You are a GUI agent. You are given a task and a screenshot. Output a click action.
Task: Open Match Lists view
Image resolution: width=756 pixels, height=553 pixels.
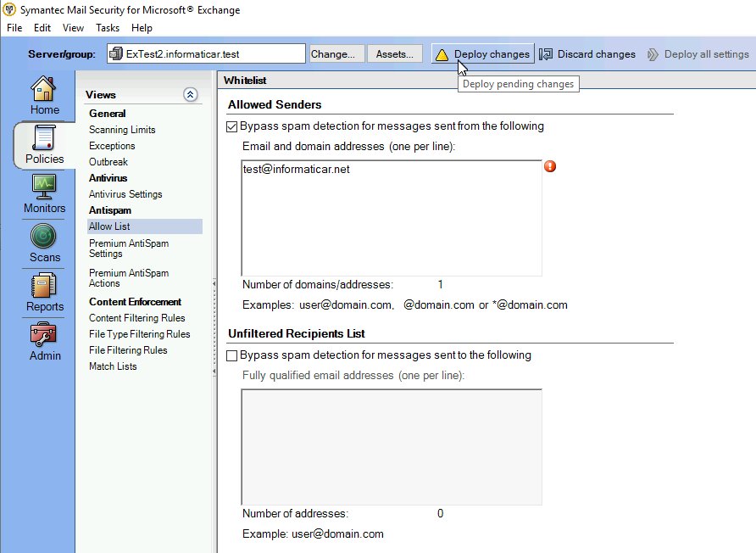113,366
